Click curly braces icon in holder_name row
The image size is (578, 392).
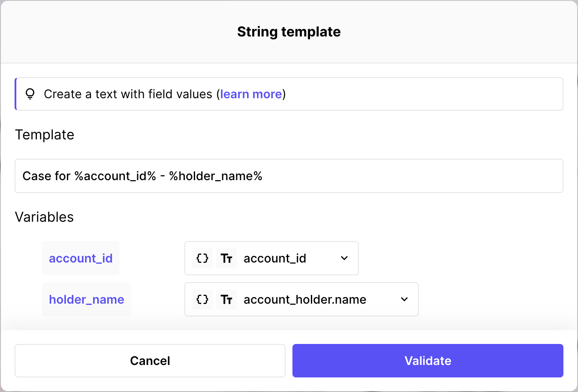pyautogui.click(x=202, y=299)
